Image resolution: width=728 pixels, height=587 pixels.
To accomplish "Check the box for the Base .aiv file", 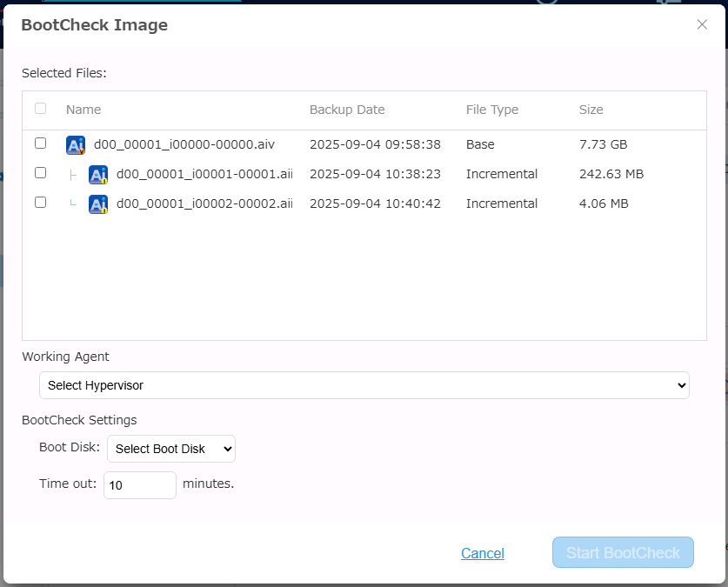I will point(40,143).
